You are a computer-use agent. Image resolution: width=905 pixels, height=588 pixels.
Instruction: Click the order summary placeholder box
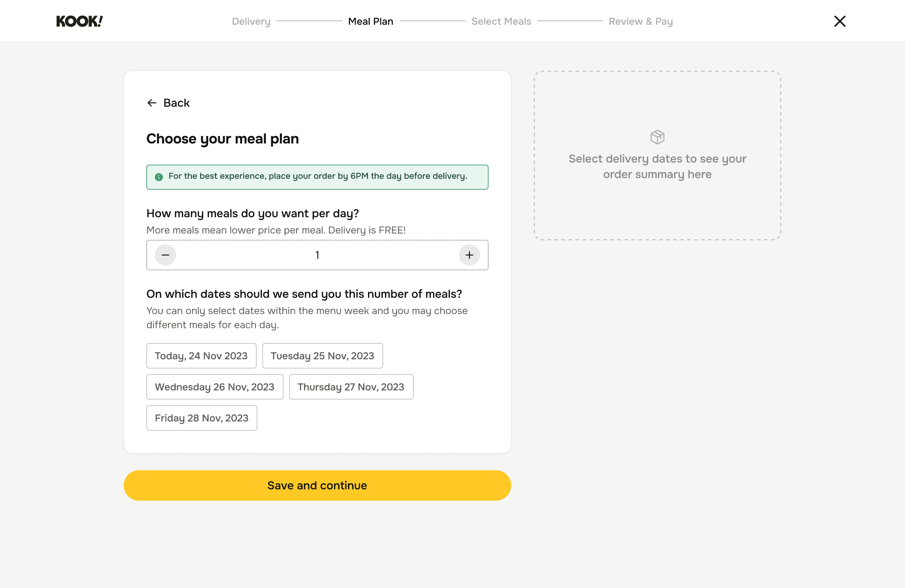657,205
